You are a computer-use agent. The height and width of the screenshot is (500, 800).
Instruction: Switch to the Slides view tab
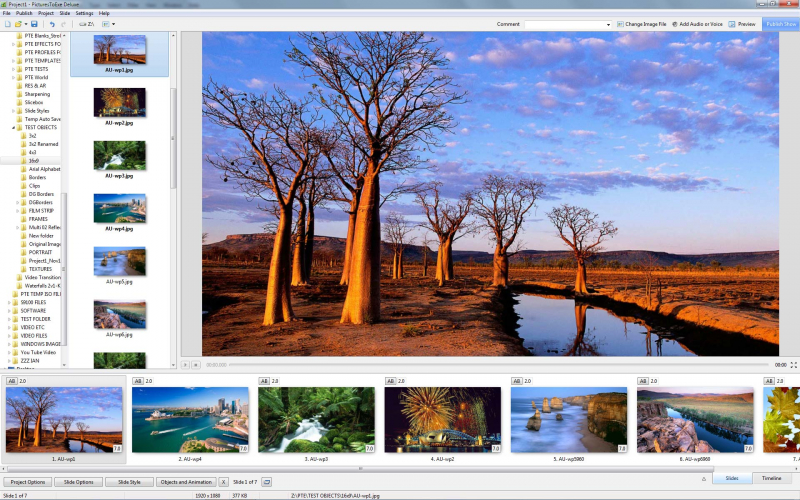point(732,478)
